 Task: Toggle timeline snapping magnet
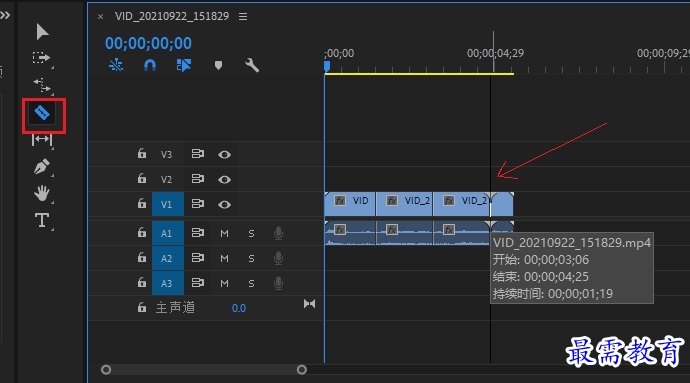(x=150, y=65)
